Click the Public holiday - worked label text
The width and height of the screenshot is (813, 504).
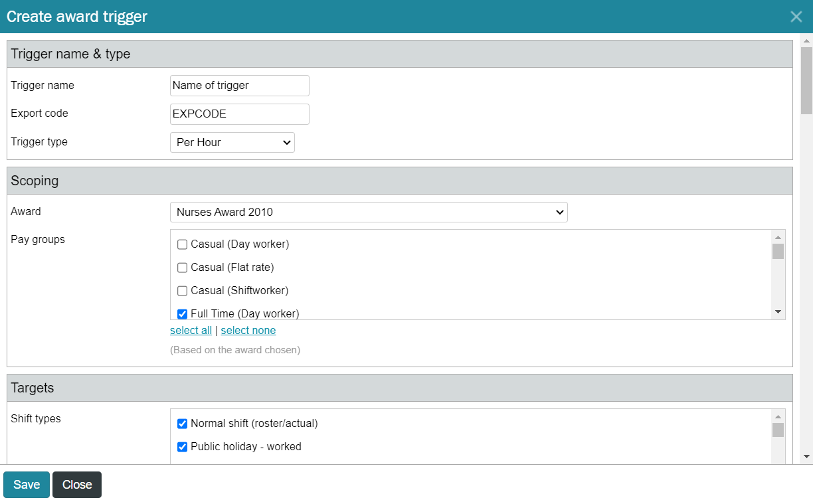(246, 447)
